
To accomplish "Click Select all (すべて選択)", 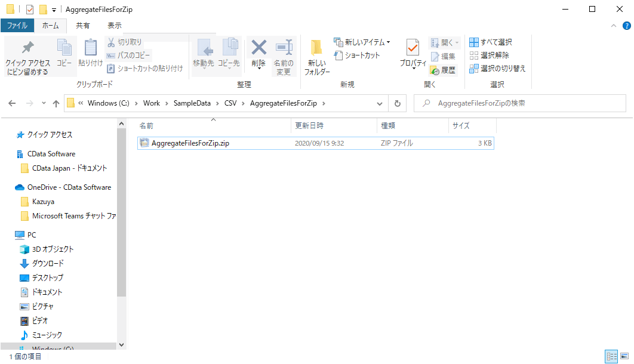I will tap(491, 42).
